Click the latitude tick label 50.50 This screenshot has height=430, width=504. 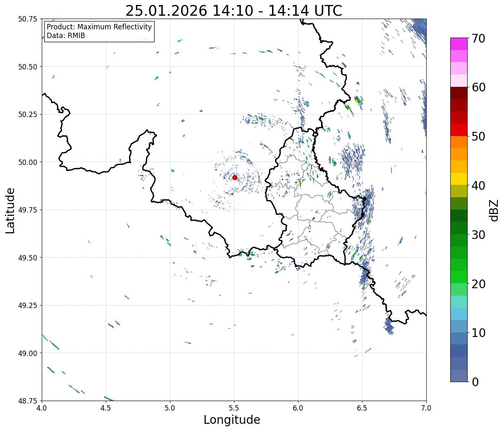[x=28, y=67]
